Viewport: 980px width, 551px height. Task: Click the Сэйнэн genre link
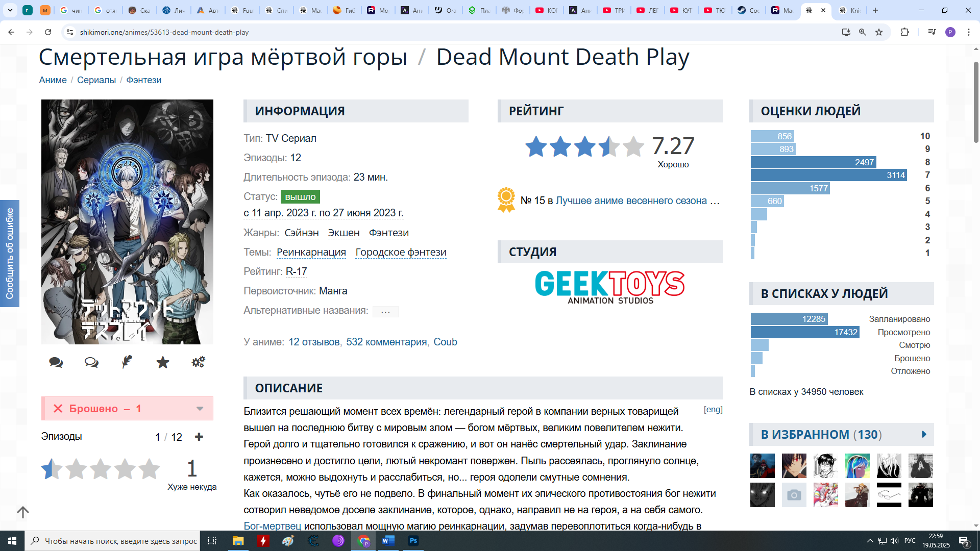301,233
